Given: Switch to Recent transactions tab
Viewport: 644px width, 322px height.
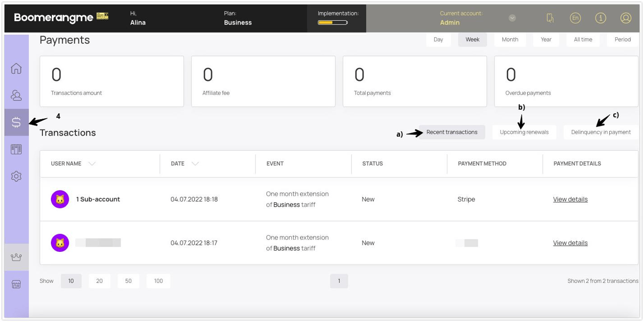Looking at the screenshot, I should [452, 132].
